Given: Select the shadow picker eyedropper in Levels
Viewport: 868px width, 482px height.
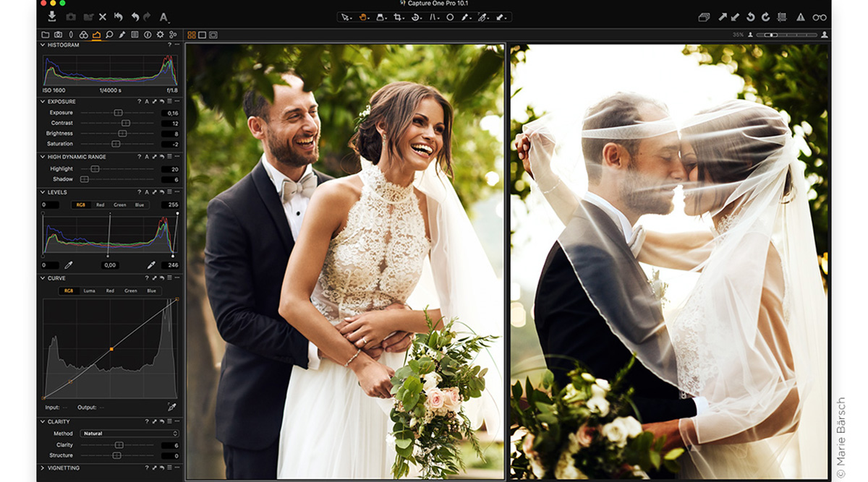Looking at the screenshot, I should click(67, 265).
